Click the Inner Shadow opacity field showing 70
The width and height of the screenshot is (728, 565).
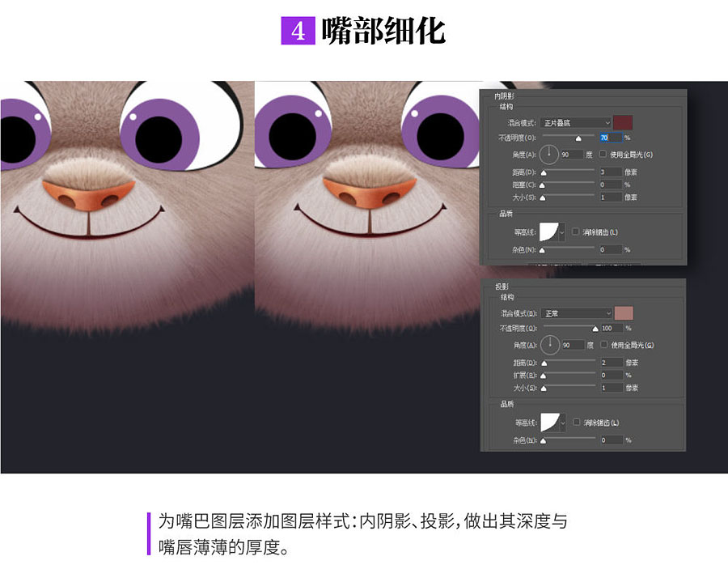[610, 138]
